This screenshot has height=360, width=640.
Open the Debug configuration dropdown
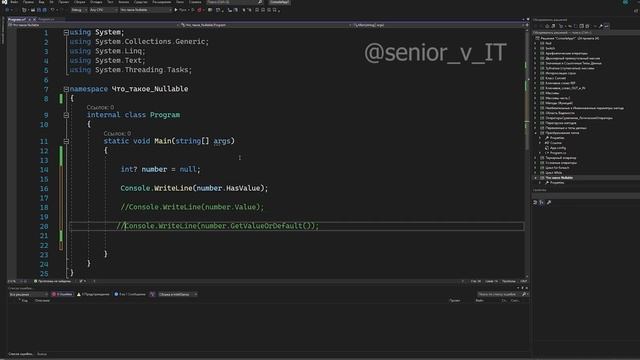click(x=78, y=10)
